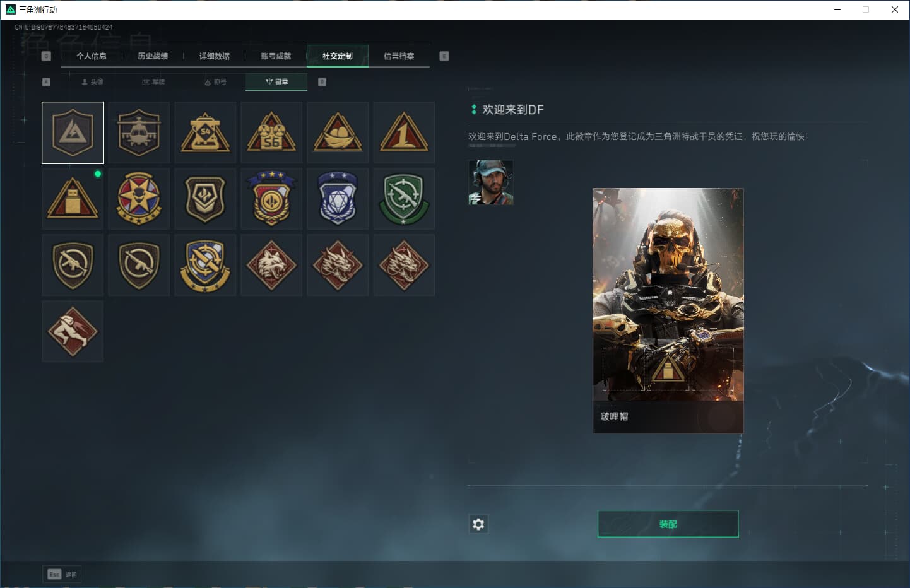This screenshot has height=588, width=910.
Task: Select the wolf head diamond badge
Action: coord(271,265)
